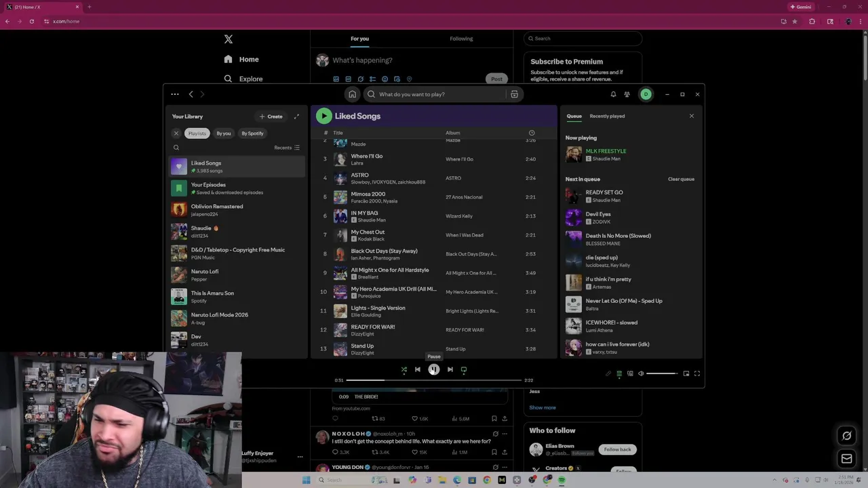Click the Spotify Home icon
Screen dimensions: 868x488
point(352,94)
